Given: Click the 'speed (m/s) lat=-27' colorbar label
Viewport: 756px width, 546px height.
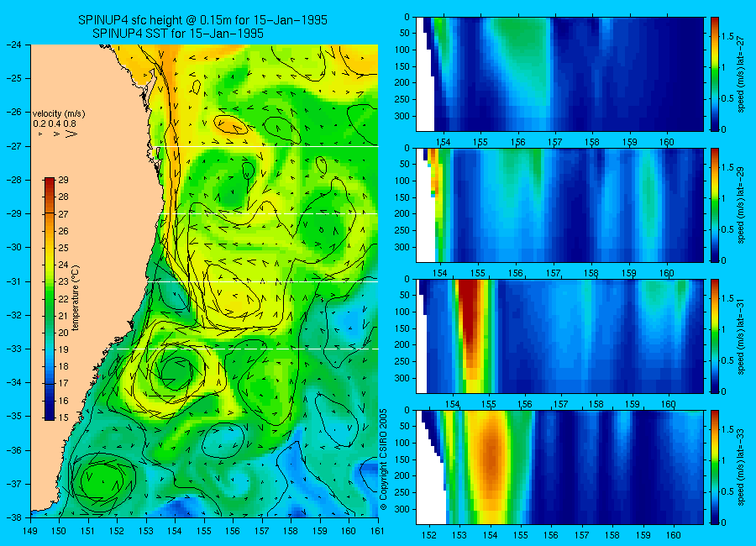Looking at the screenshot, I should [x=741, y=73].
